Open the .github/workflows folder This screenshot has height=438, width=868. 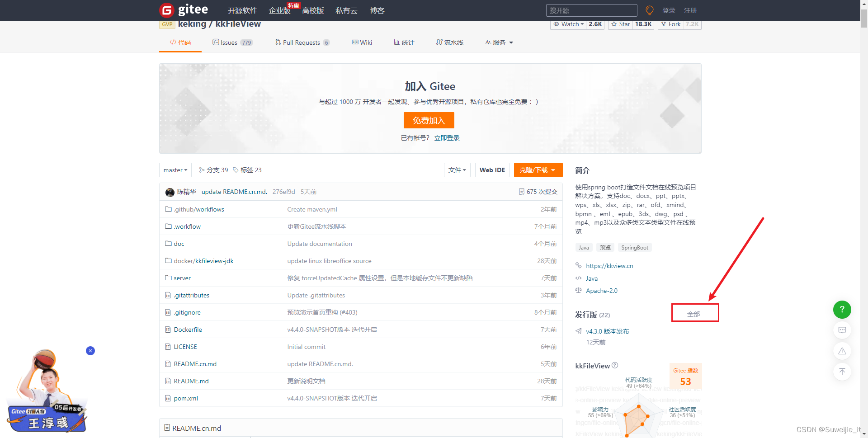click(199, 209)
